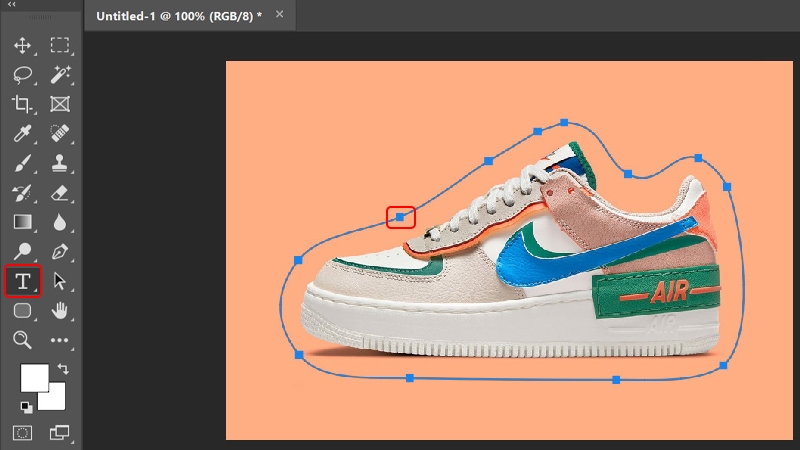Viewport: 800px width, 450px height.
Task: Select the Rounded Rectangle shape tool
Action: coord(22,311)
